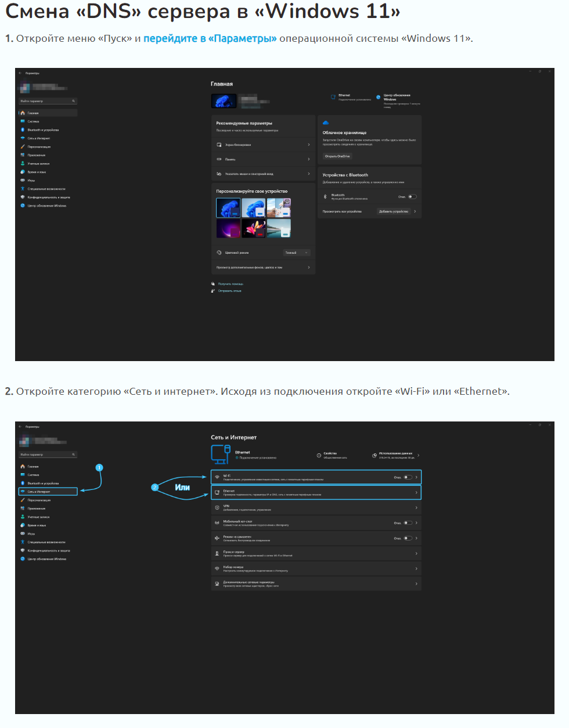
Task: Open the Цветовой режим «Темный» dropdown
Action: click(297, 253)
